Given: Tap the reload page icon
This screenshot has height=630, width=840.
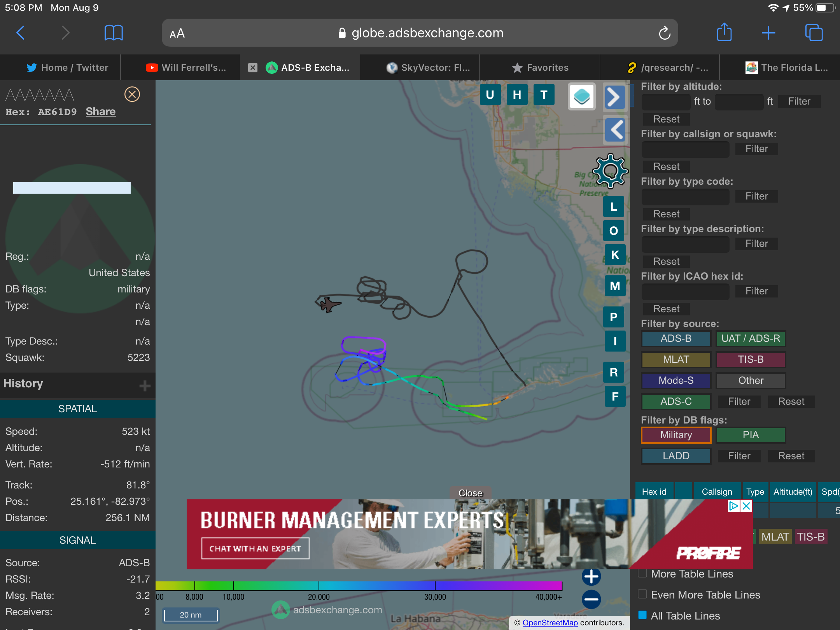Looking at the screenshot, I should point(665,33).
